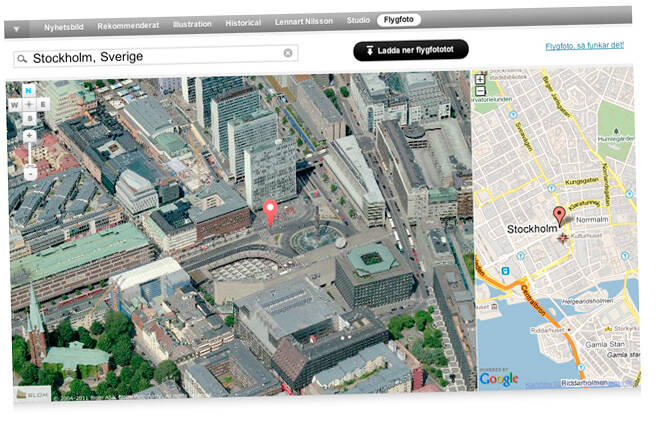Select the Lennart Nilsson tab

305,21
